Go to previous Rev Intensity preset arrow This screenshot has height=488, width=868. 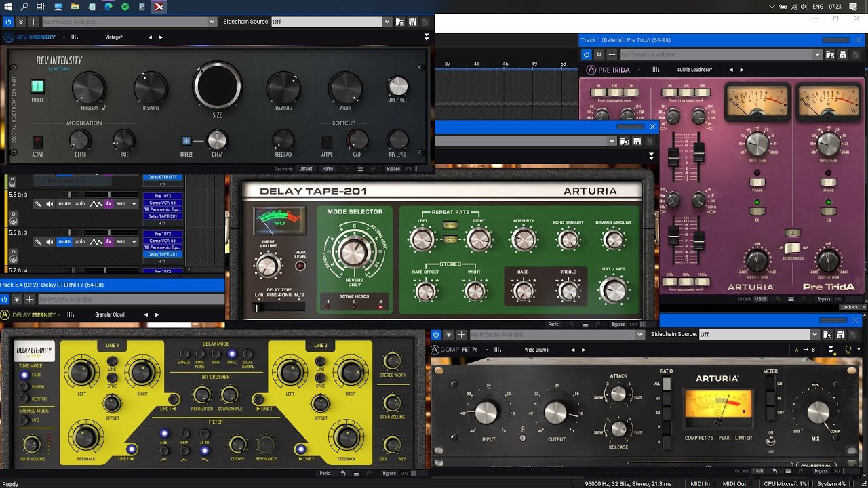[x=150, y=37]
